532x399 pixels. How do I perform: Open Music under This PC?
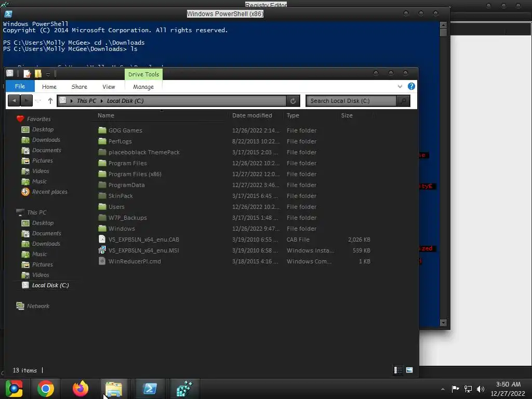[39, 254]
